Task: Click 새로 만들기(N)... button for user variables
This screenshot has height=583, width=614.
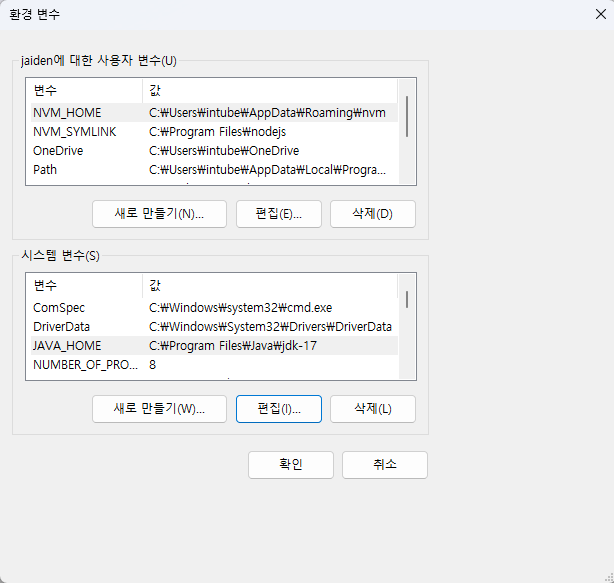Action: (159, 214)
